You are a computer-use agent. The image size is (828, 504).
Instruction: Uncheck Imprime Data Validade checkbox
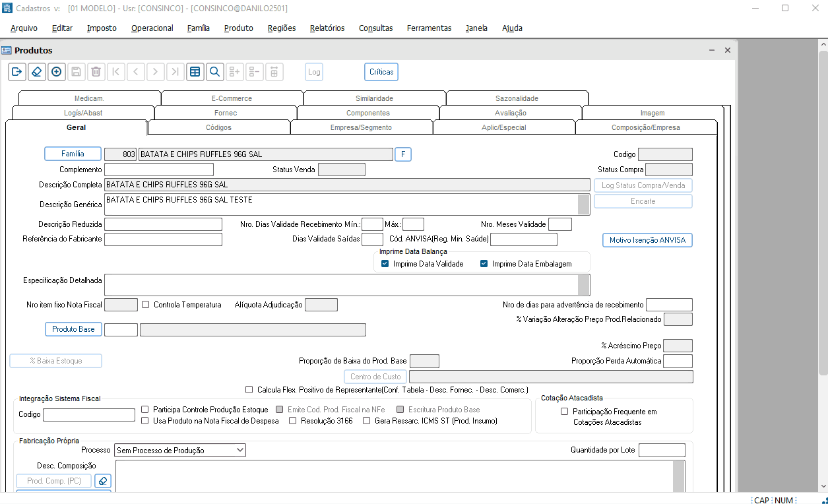(x=385, y=264)
